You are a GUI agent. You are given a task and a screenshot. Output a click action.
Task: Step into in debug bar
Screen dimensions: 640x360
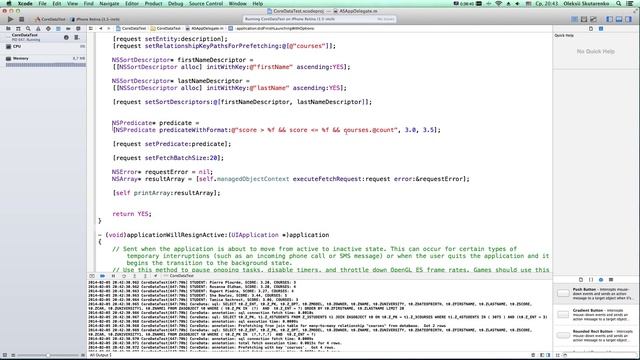coord(134,276)
